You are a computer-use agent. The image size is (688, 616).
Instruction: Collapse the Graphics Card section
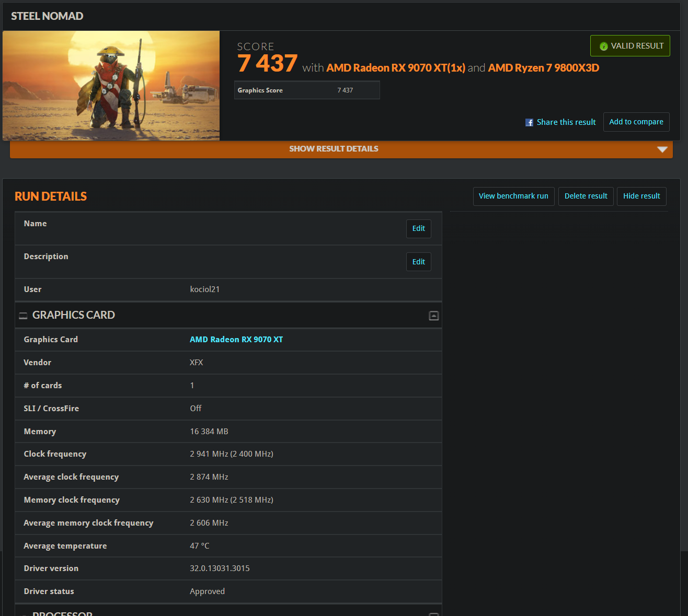click(x=433, y=316)
